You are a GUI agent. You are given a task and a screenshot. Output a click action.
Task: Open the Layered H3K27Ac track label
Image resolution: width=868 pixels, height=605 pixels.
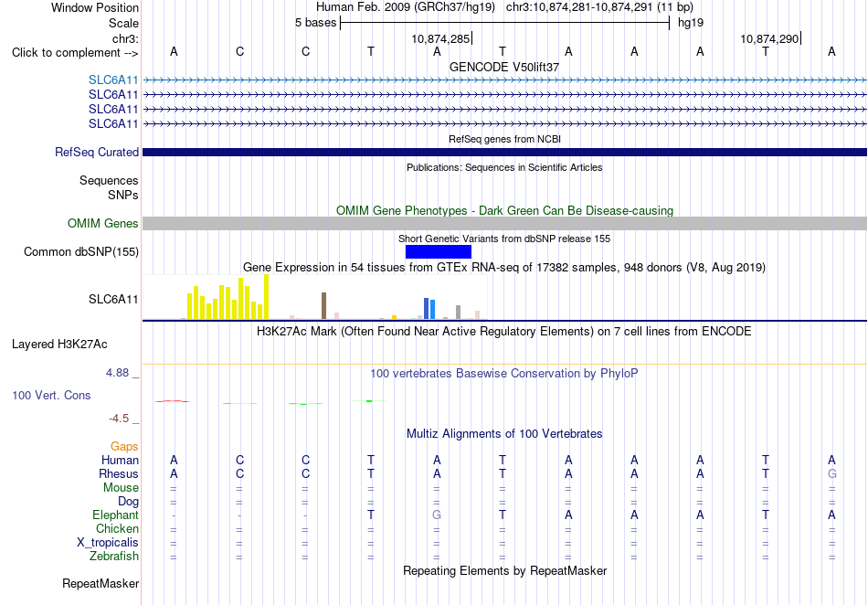(59, 345)
